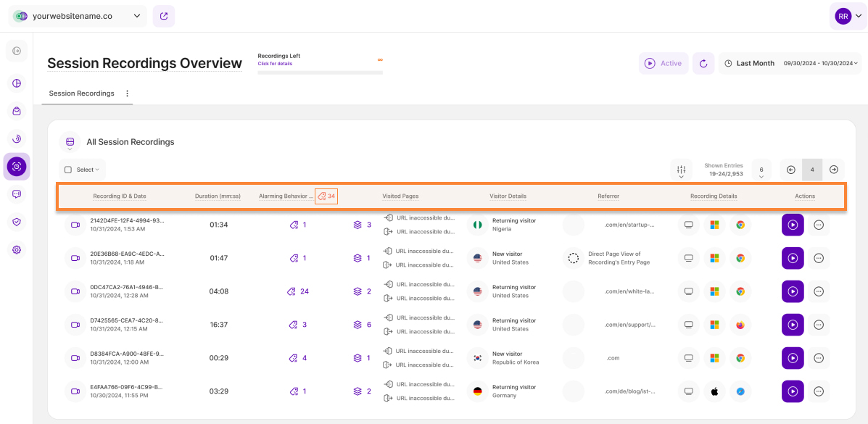868x424 pixels.
Task: Open Session Recordings sidebar icon
Action: 17,167
